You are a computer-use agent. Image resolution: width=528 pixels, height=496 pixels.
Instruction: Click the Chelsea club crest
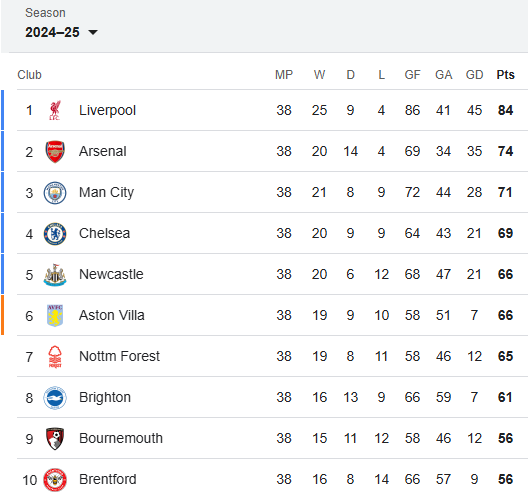55,234
